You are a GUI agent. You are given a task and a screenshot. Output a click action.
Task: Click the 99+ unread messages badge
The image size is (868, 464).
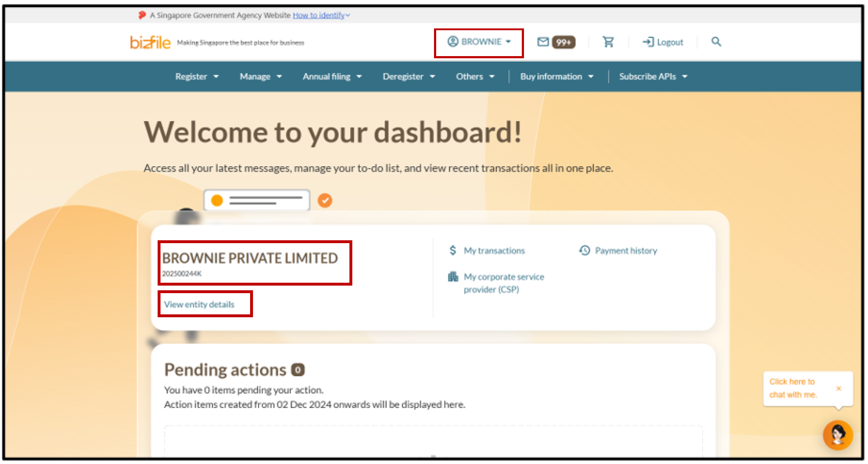[x=564, y=42]
